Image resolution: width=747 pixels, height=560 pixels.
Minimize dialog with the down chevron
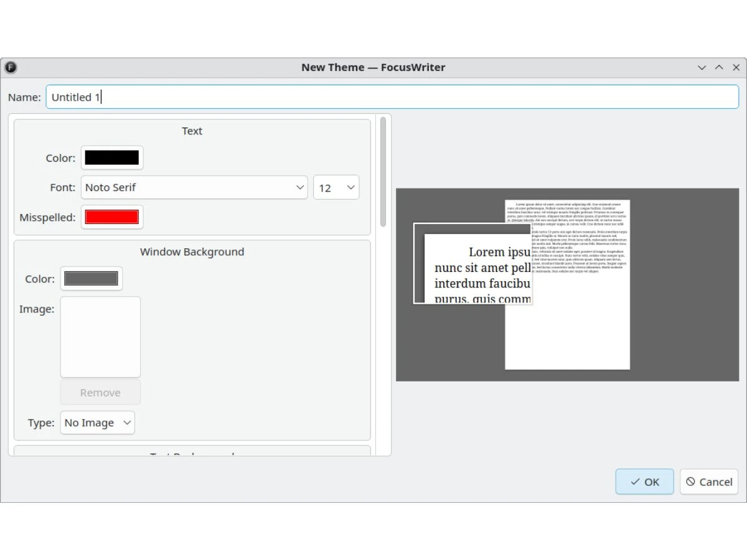click(702, 67)
